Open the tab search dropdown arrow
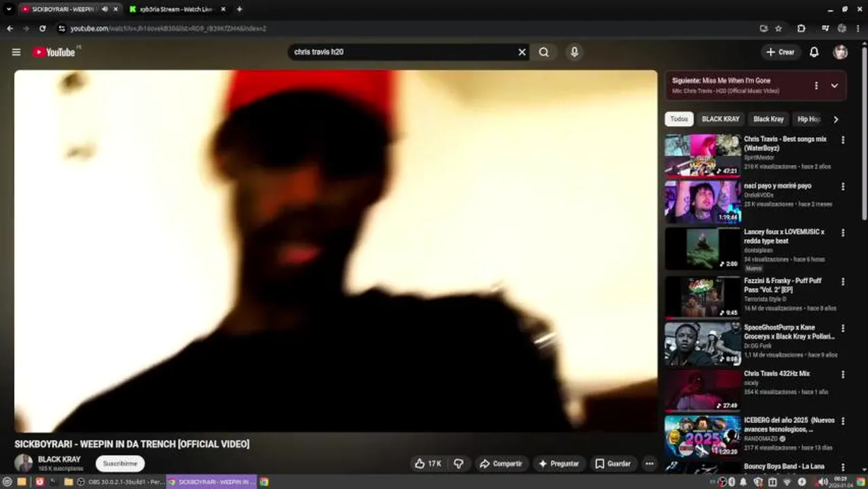 (9, 9)
